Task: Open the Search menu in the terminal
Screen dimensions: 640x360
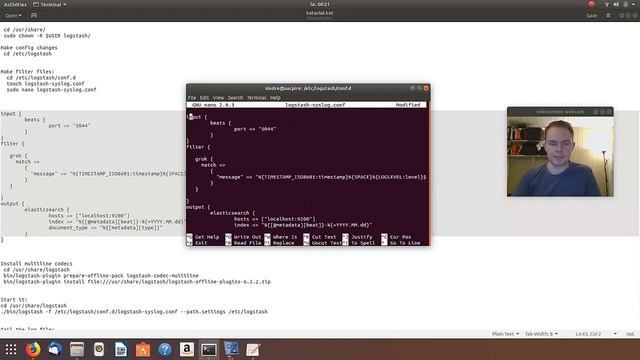Action: click(x=235, y=98)
